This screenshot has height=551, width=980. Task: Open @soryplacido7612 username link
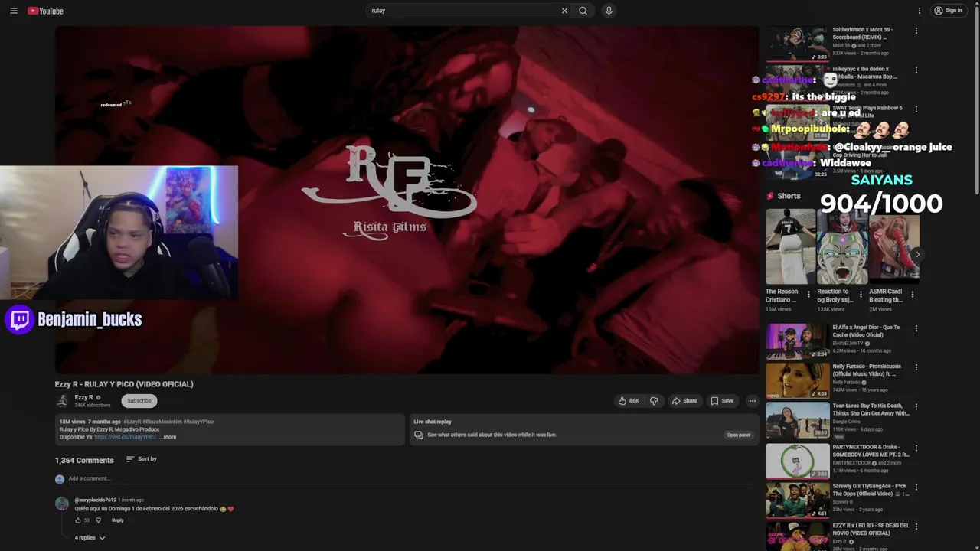pyautogui.click(x=95, y=500)
